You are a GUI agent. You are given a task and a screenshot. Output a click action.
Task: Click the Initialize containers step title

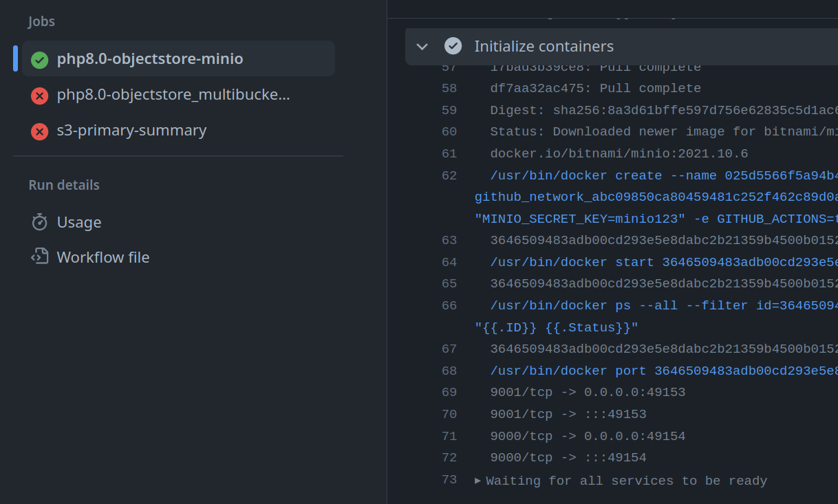click(x=544, y=47)
